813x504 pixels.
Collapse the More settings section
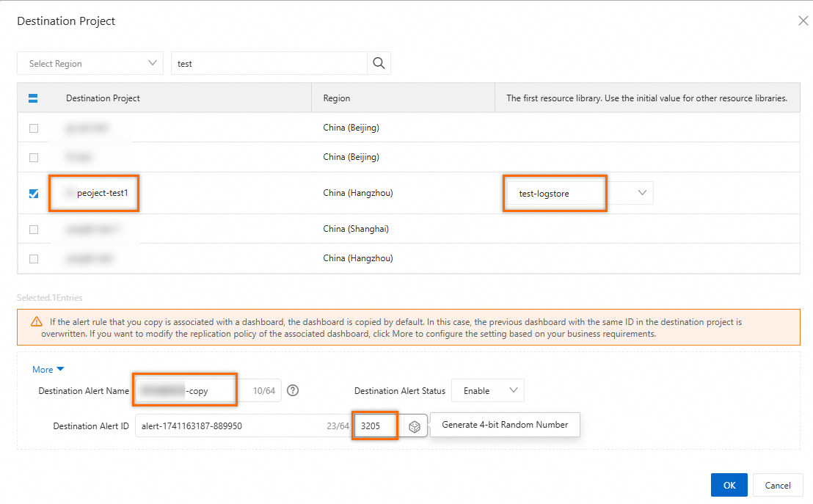click(48, 370)
